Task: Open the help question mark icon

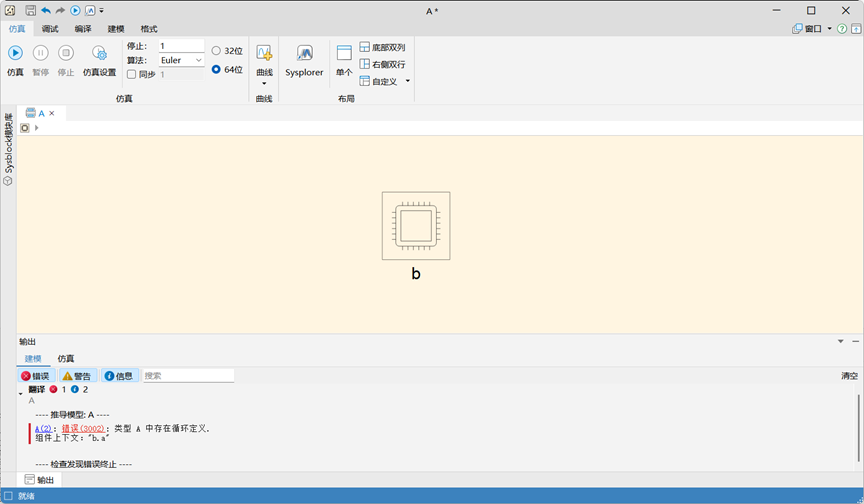Action: (x=842, y=29)
